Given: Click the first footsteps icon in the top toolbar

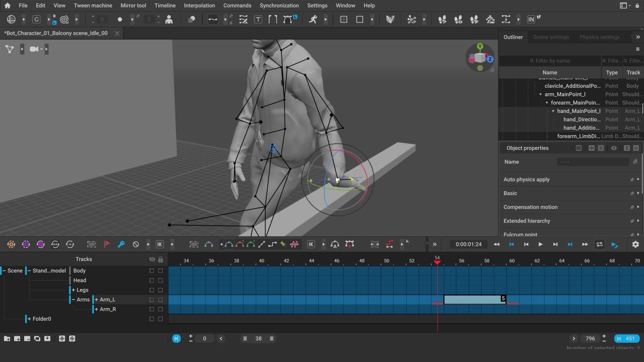Looking at the screenshot, I should tap(442, 19).
